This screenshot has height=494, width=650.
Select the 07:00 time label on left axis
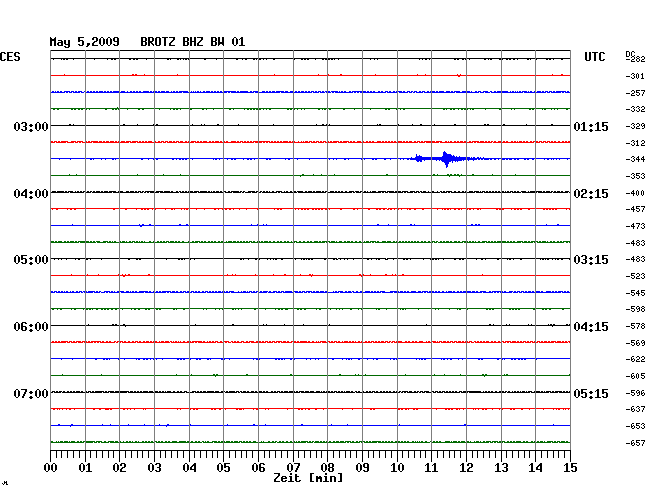point(30,393)
